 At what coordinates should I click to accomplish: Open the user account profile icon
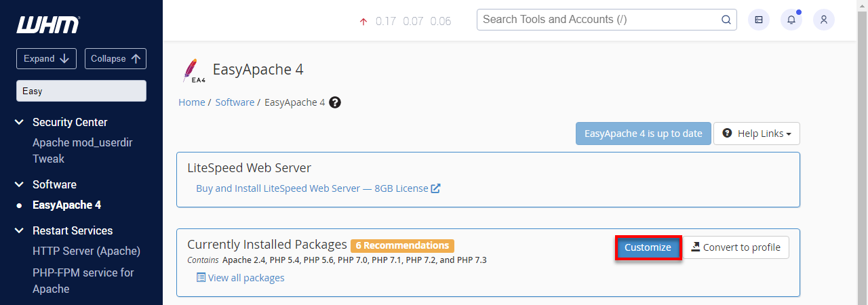pos(824,20)
